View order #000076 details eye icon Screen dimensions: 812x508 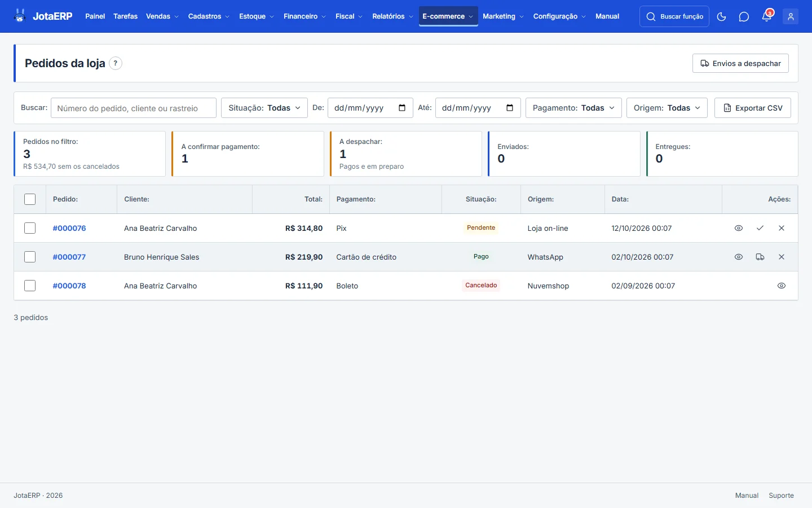click(739, 228)
